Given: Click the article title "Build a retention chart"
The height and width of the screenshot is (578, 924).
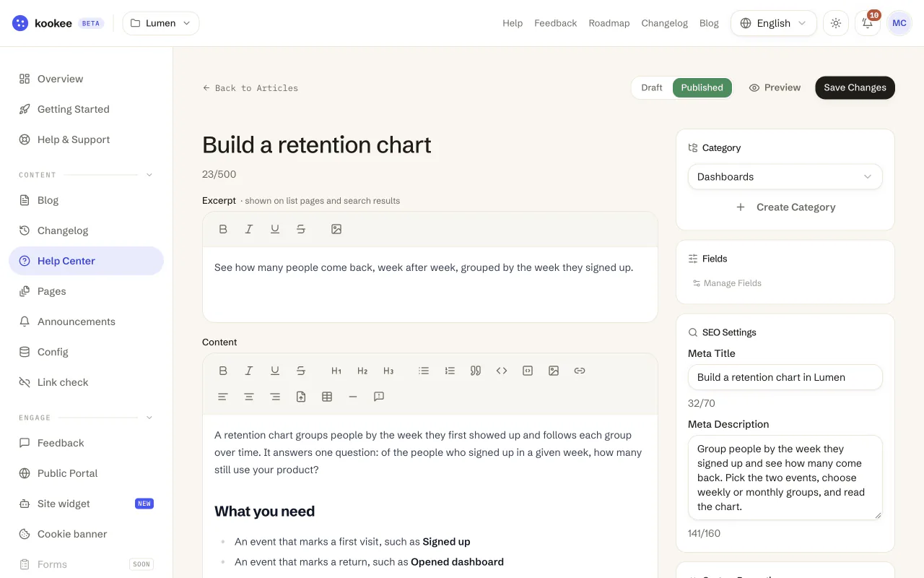Looking at the screenshot, I should pos(317,145).
